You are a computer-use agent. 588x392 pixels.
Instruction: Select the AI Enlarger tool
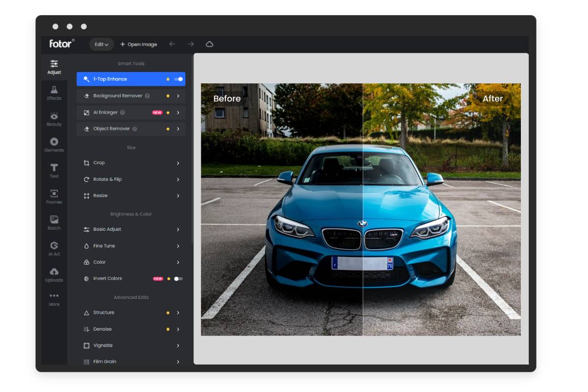[131, 112]
